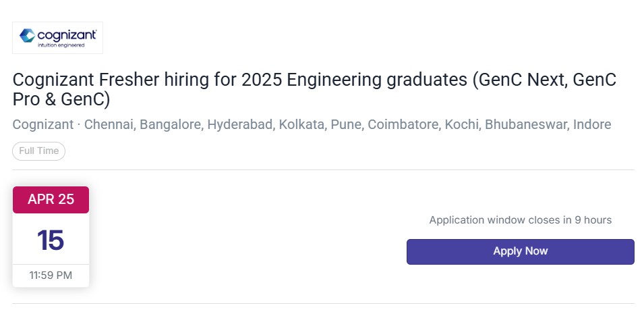Click the Chennai location
This screenshot has height=314, width=644.
pos(110,124)
